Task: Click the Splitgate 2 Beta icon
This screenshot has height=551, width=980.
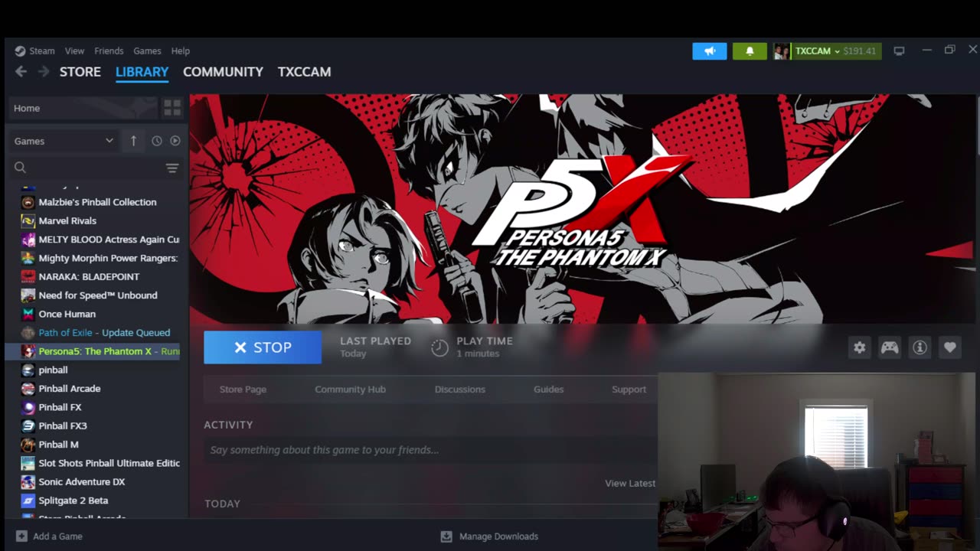Action: (28, 500)
